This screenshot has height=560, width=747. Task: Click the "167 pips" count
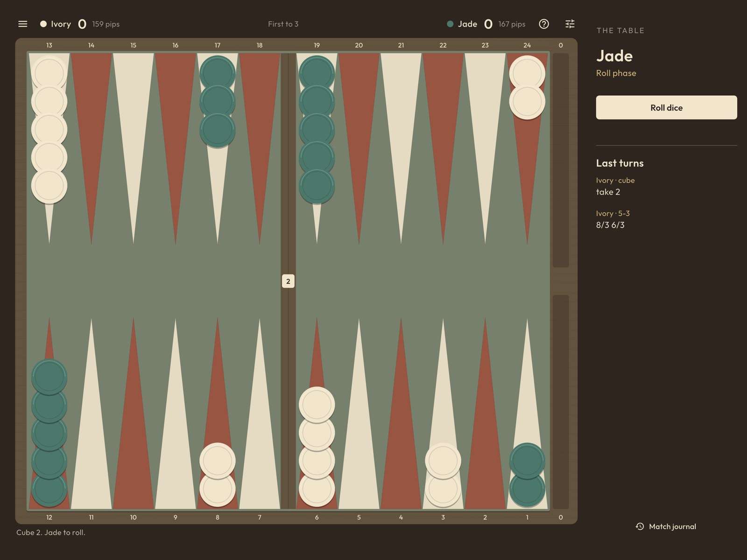(x=512, y=24)
